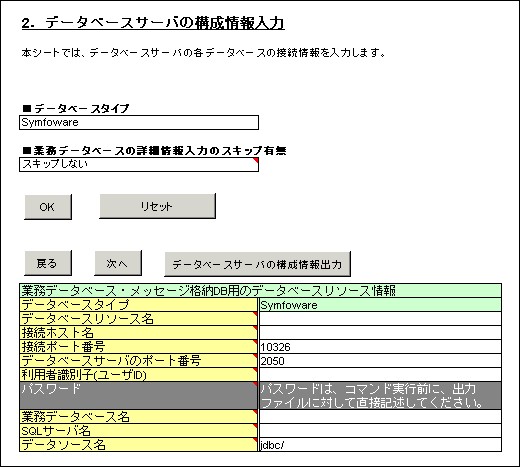Go back with the 戻る button
This screenshot has width=520, height=467.
[x=48, y=263]
